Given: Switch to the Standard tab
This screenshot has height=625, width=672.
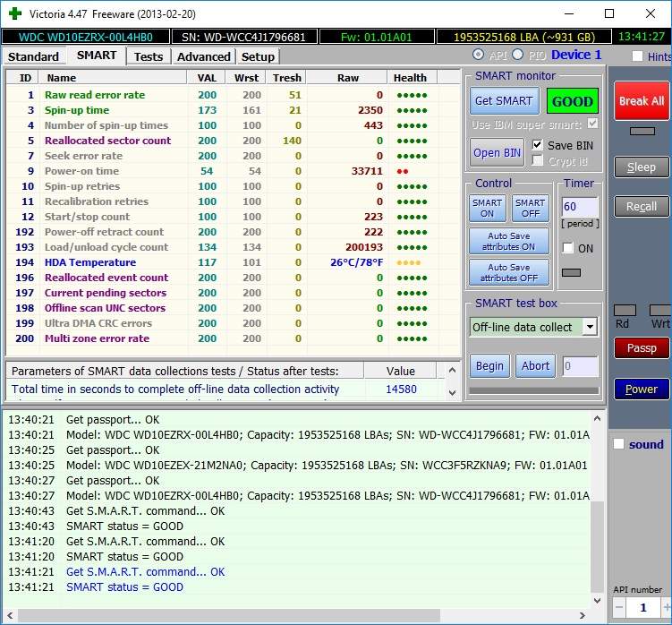Looking at the screenshot, I should point(33,56).
